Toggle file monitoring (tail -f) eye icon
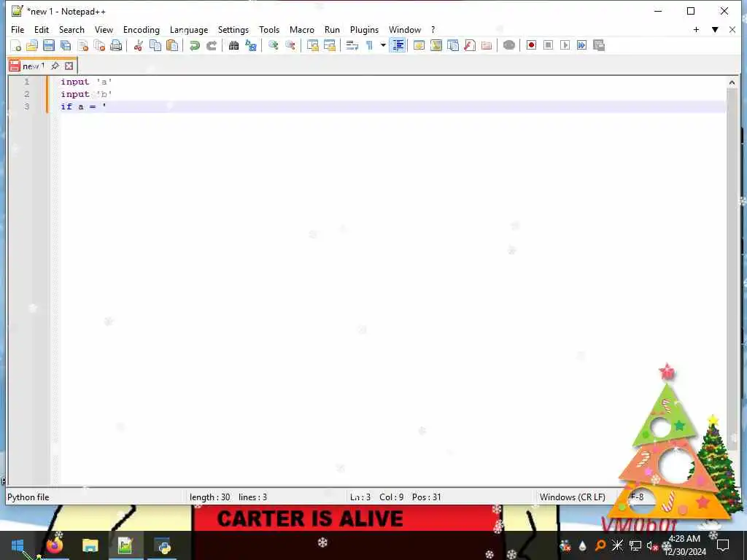Image resolution: width=747 pixels, height=560 pixels. pos(508,45)
